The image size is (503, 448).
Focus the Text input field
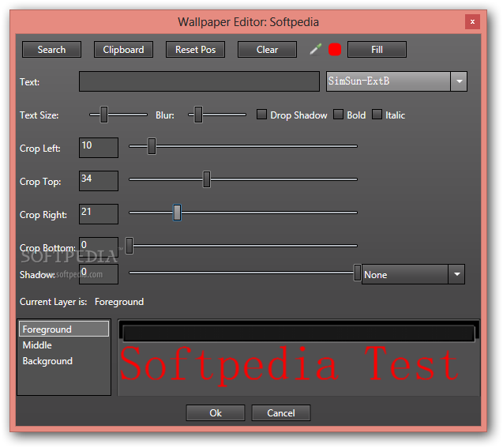point(199,81)
